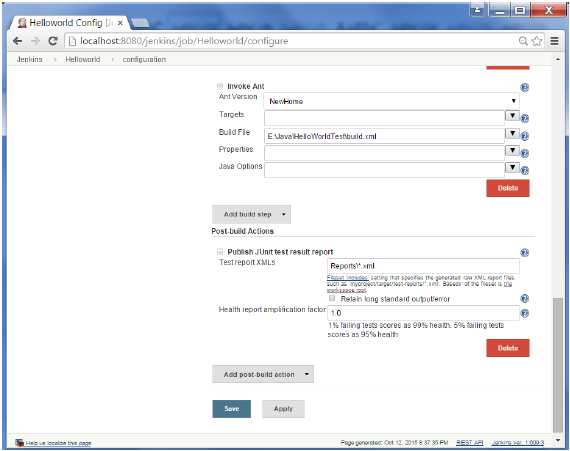The width and height of the screenshot is (570, 451).
Task: Click help icon beside Invoke Ant
Action: click(524, 88)
